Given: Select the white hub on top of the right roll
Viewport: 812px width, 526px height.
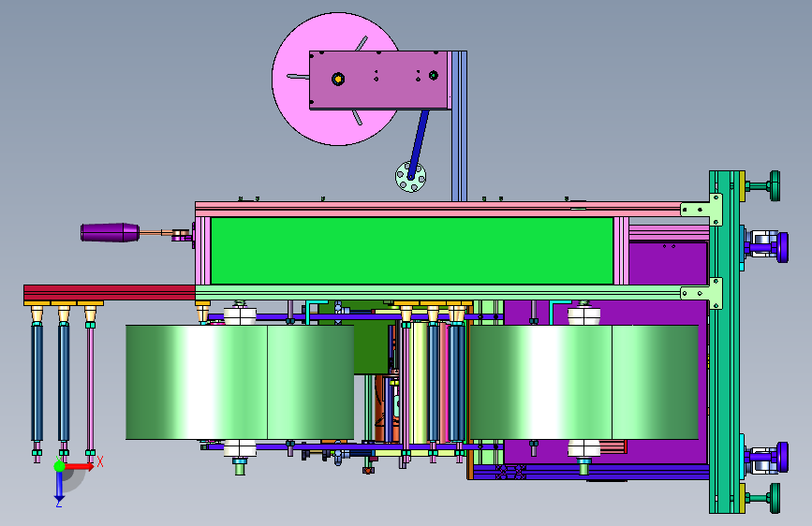Looking at the screenshot, I should click(x=584, y=315).
